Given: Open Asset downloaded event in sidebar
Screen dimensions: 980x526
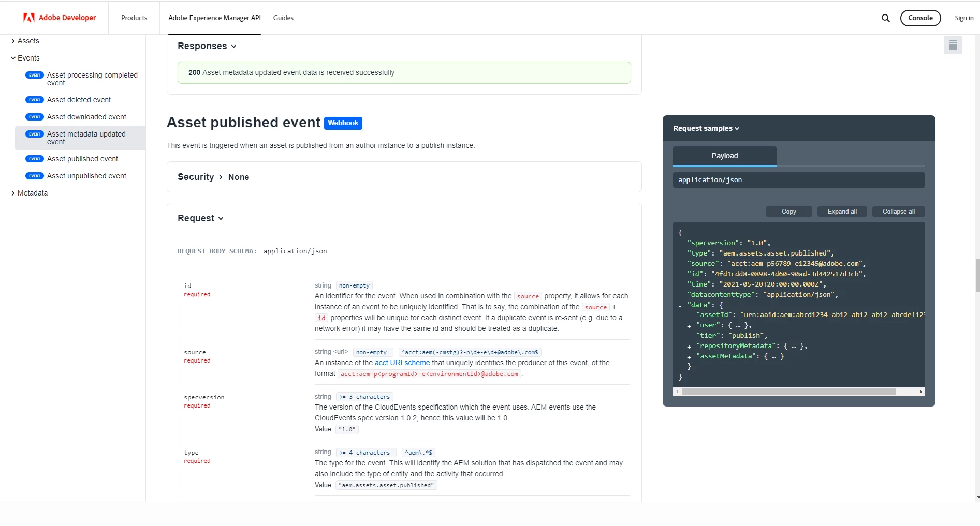Looking at the screenshot, I should coord(86,117).
